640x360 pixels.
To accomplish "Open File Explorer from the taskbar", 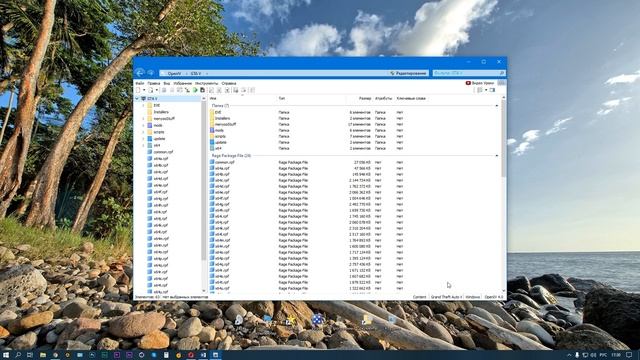I will 42,355.
